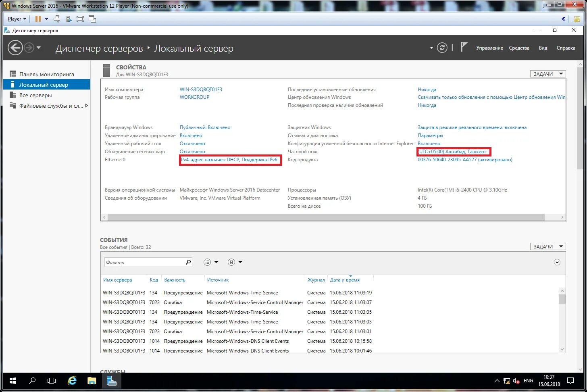Open the Action Center icon in the system tray
This screenshot has width=587, height=392.
[570, 381]
